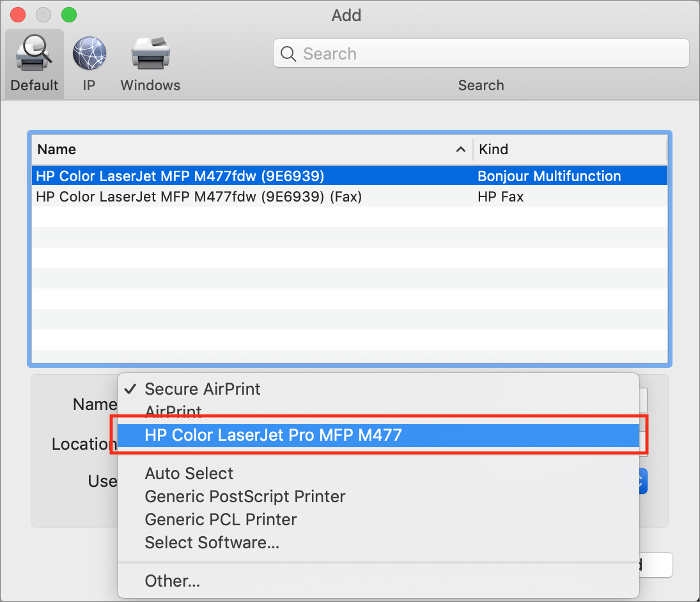Click the green zoom traffic light button
Screen dimensions: 700x602
68,14
